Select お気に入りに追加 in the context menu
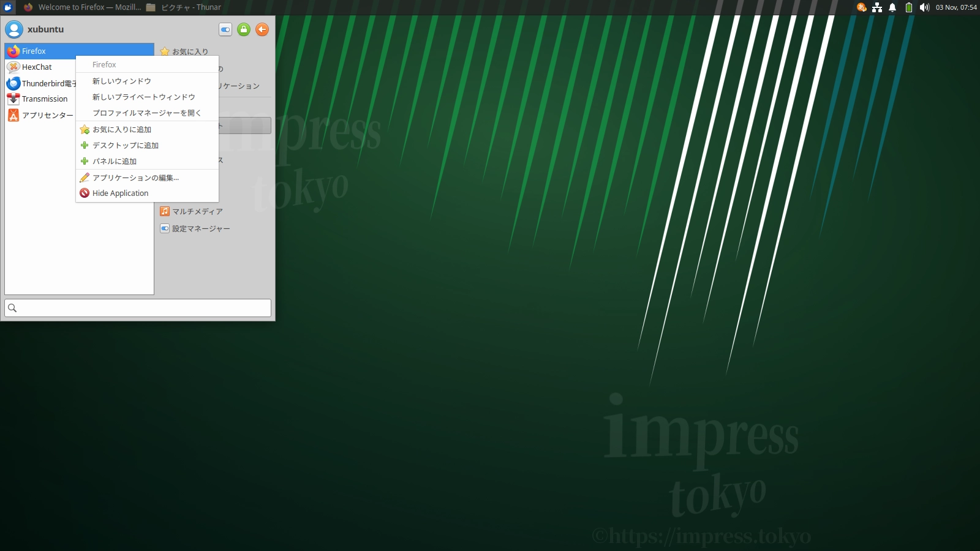Viewport: 980px width, 551px height. (147, 129)
